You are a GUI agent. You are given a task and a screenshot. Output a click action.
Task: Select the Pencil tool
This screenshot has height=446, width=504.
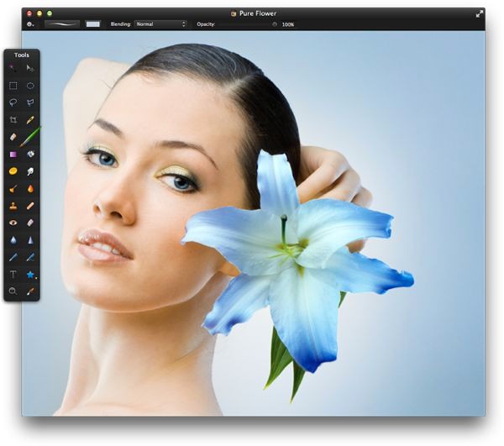tap(30, 120)
